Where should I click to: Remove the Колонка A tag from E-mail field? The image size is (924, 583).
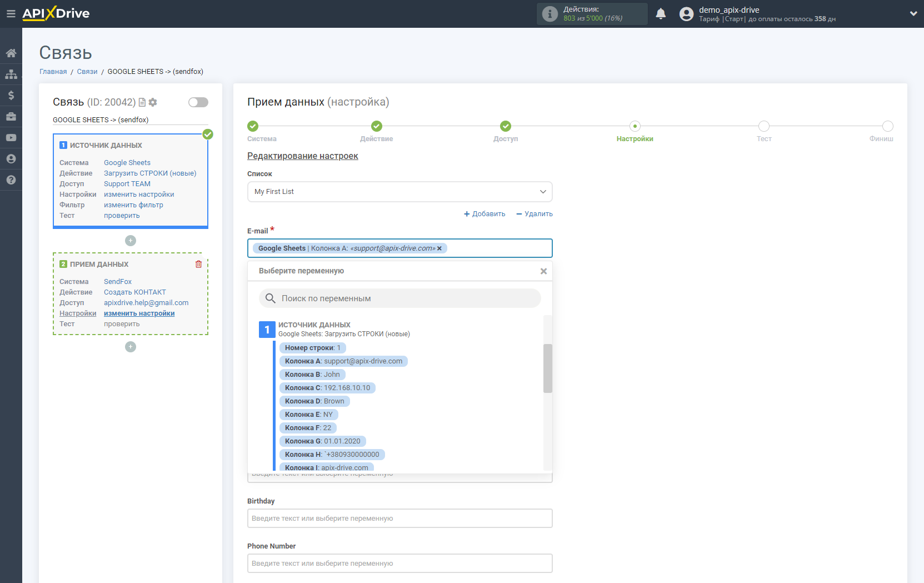[x=439, y=248]
